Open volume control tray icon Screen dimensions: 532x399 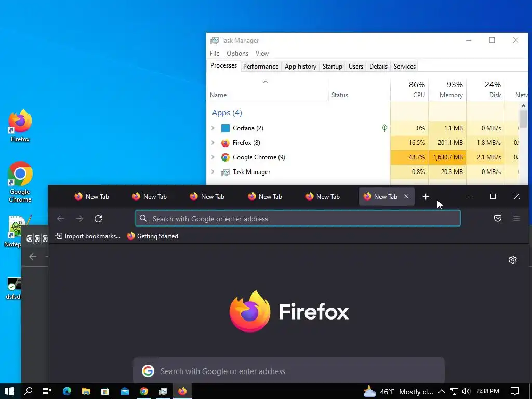click(x=466, y=392)
